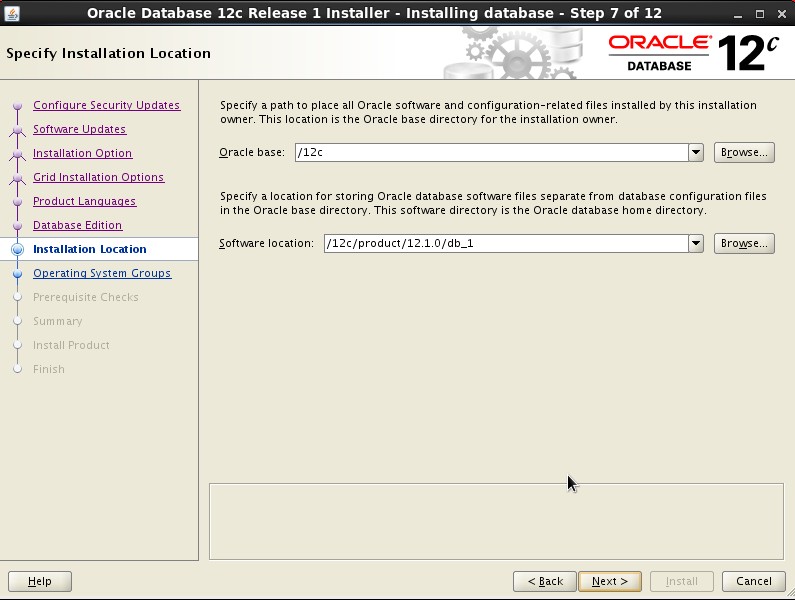Screen dimensions: 795x600
Task: Open the Installation Option step link
Action: tap(83, 153)
